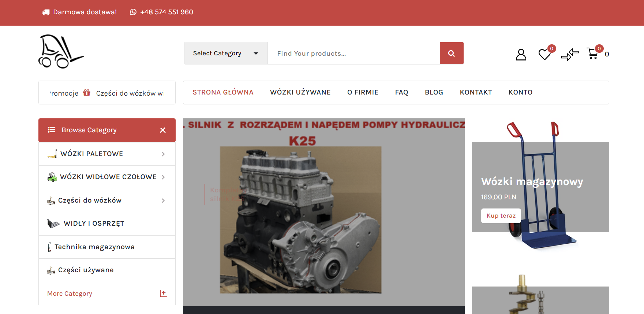Click the WhatsApp phone icon
The image size is (644, 314).
tap(133, 12)
